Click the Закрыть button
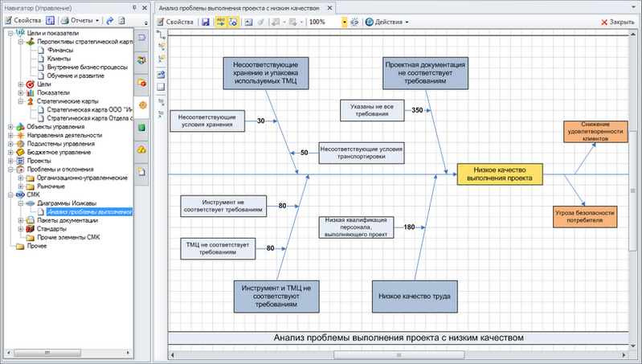The image size is (642, 364). click(617, 22)
